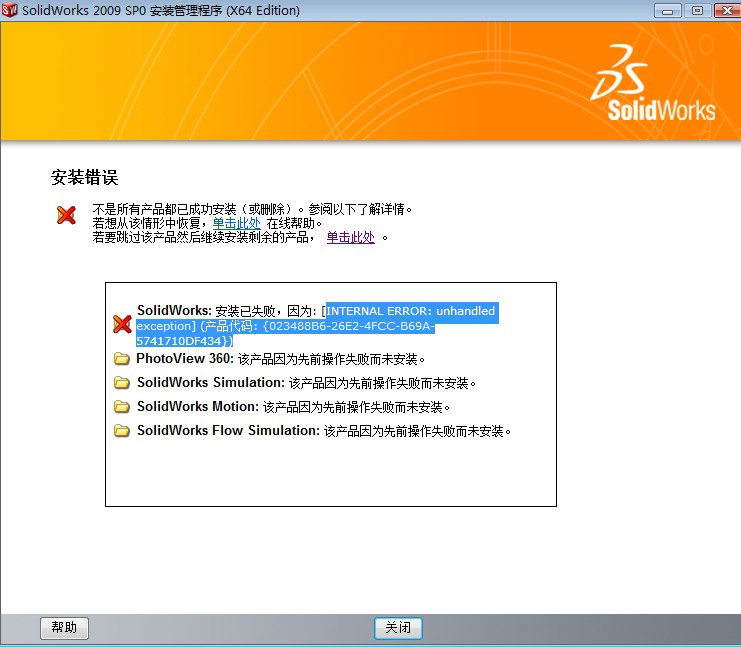The image size is (741, 647).
Task: Minimize the installation manager window
Action: tap(668, 10)
